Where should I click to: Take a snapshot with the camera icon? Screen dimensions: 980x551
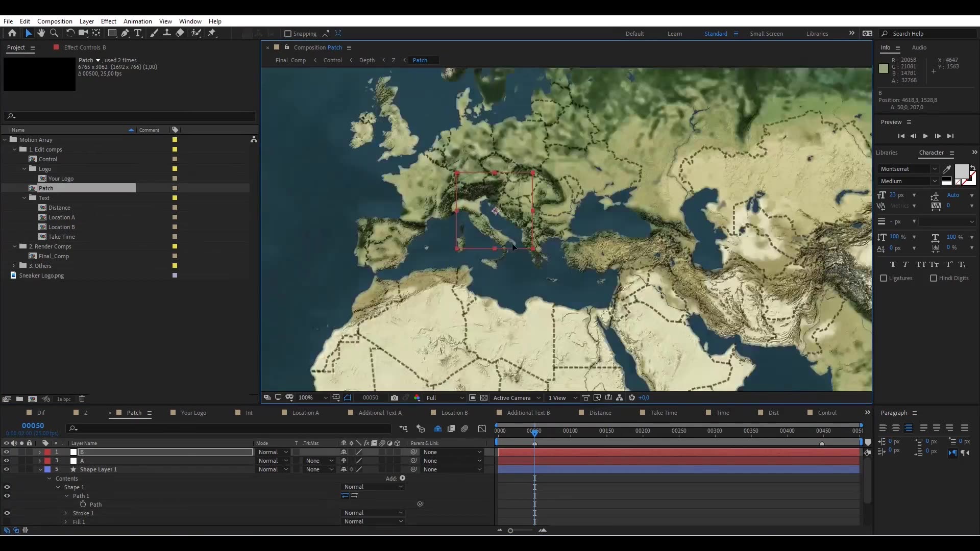[x=394, y=398]
